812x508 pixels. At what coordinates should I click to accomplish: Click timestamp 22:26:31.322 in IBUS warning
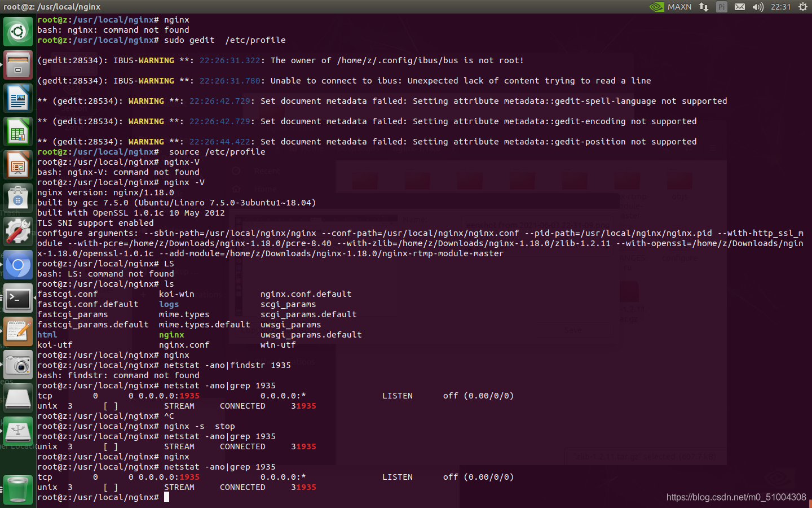coord(230,60)
